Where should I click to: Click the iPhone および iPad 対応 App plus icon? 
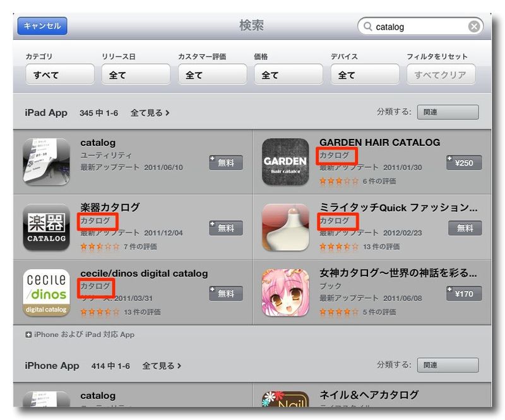[28, 335]
